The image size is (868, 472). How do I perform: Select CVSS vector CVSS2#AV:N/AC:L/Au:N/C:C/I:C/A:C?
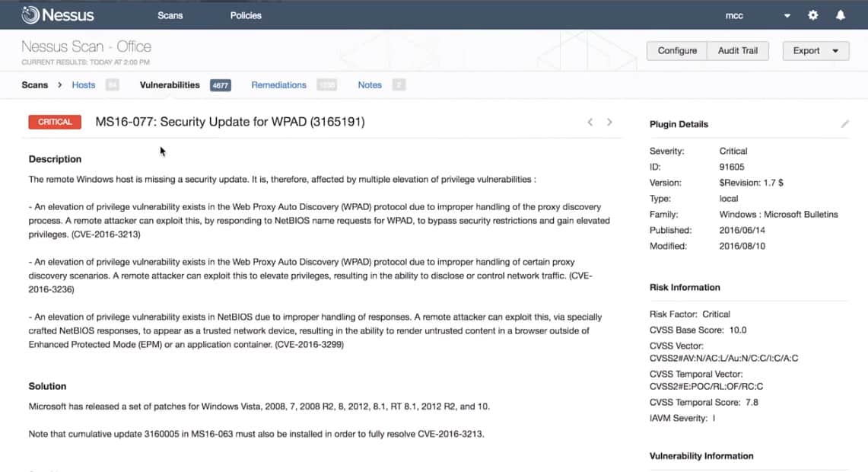coord(723,358)
